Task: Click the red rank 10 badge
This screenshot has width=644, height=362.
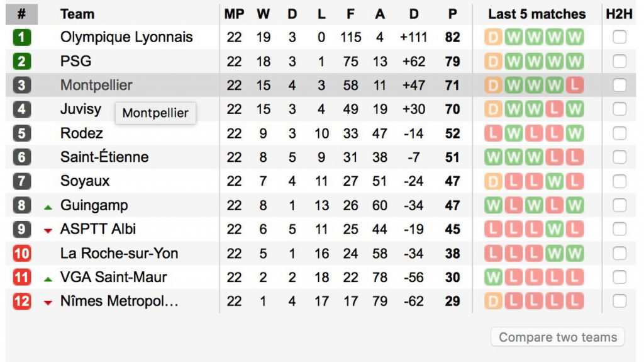Action: click(21, 254)
